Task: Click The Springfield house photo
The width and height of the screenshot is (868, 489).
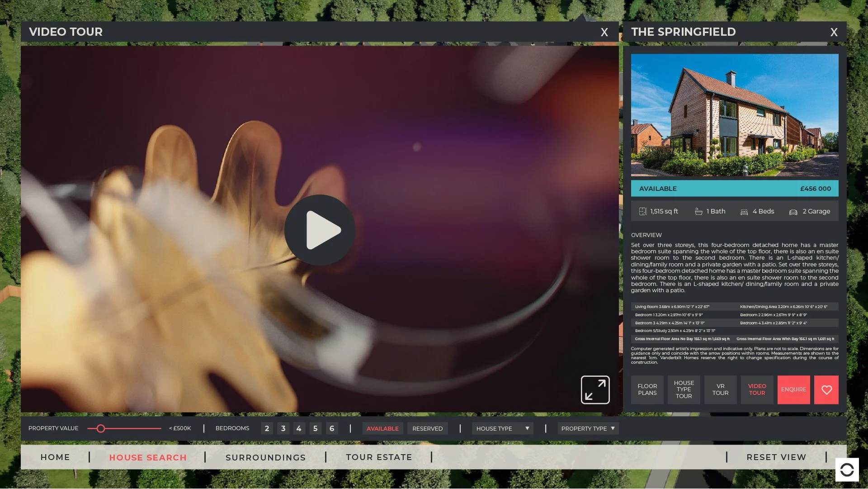Action: 734,115
